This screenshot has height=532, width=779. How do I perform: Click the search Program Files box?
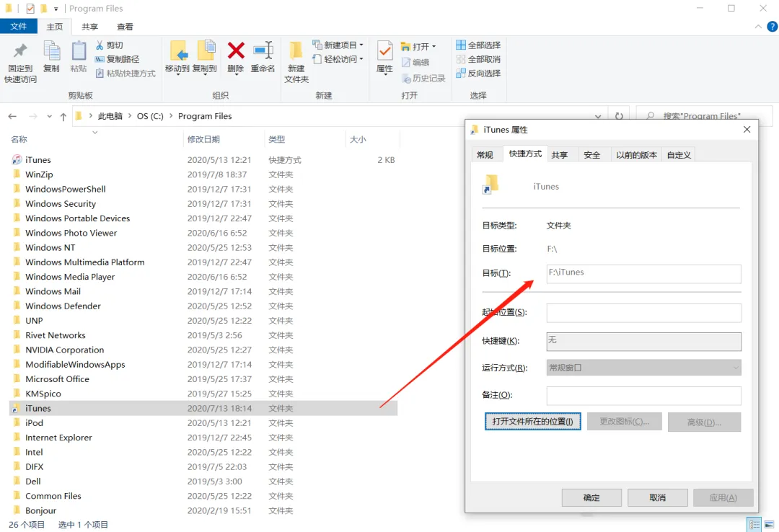click(x=704, y=116)
